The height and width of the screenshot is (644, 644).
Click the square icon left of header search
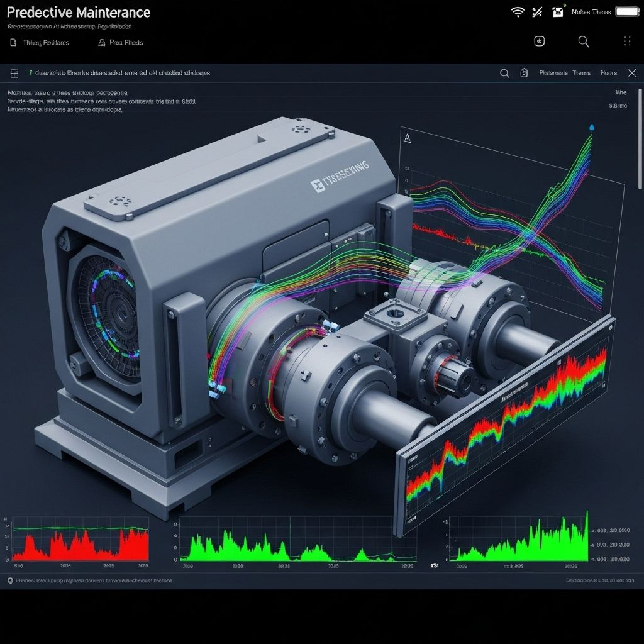point(539,42)
